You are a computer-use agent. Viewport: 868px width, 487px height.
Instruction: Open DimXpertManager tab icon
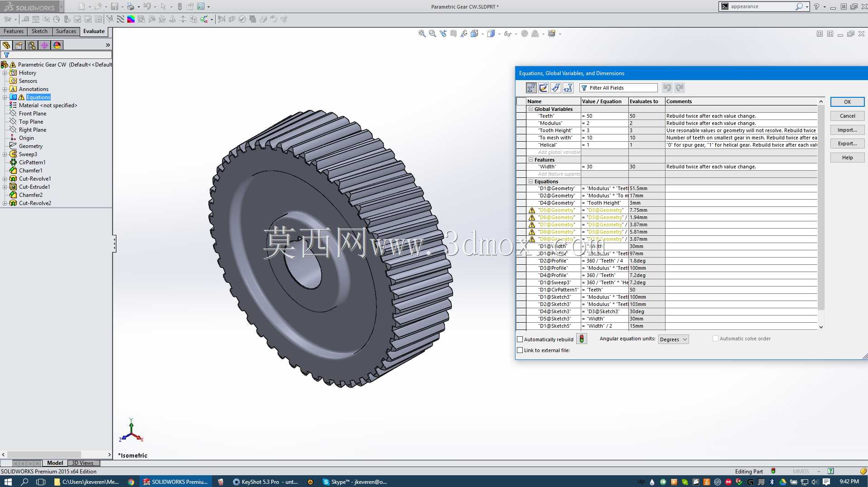click(44, 45)
